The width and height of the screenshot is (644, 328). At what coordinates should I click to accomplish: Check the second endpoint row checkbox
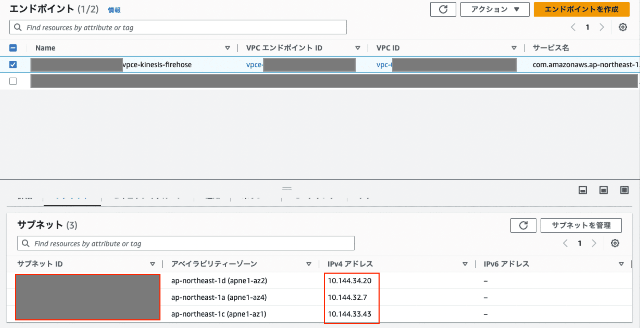13,81
